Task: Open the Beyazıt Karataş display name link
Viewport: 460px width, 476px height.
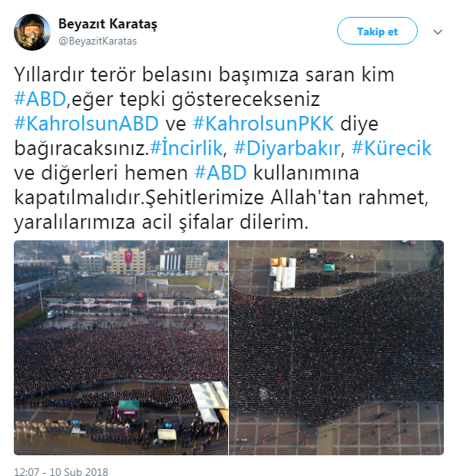Action: click(x=108, y=24)
